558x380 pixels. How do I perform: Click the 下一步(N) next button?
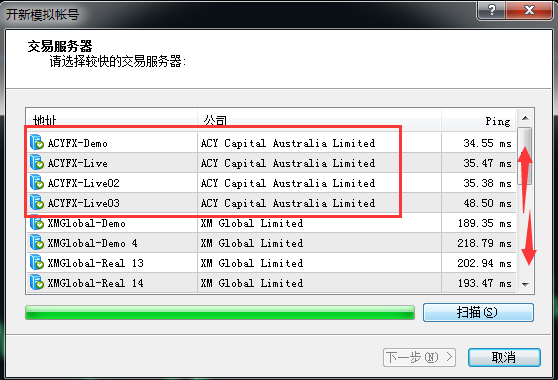(x=419, y=357)
